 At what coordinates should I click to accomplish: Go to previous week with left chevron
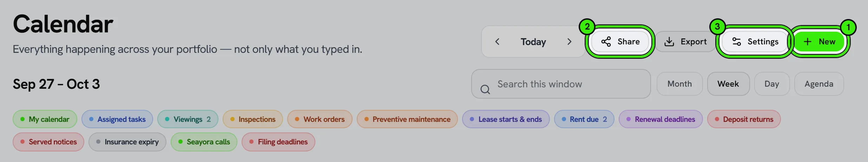(x=497, y=42)
